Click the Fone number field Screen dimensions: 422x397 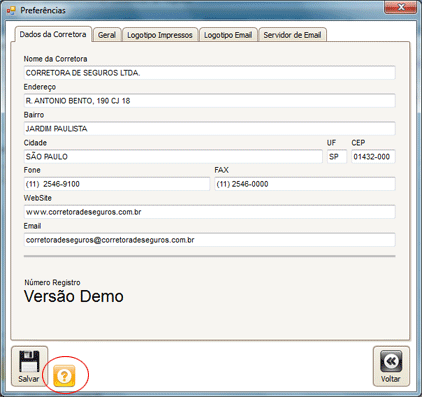(x=117, y=184)
